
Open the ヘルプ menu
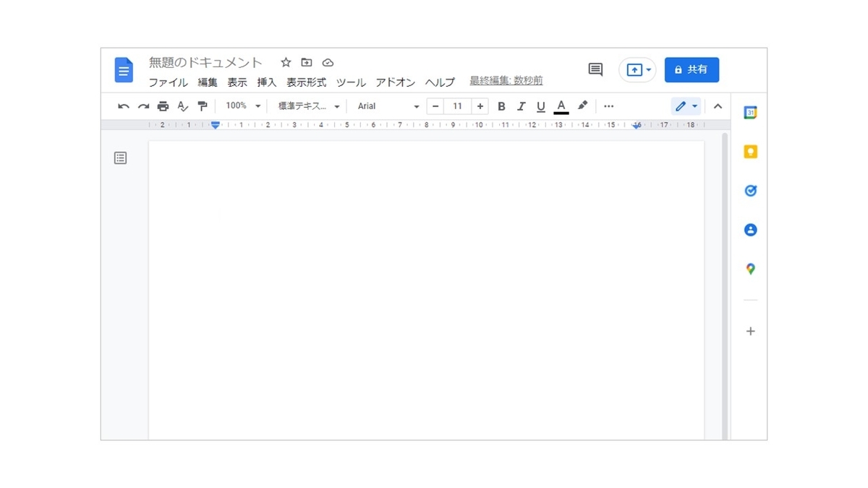click(x=440, y=82)
